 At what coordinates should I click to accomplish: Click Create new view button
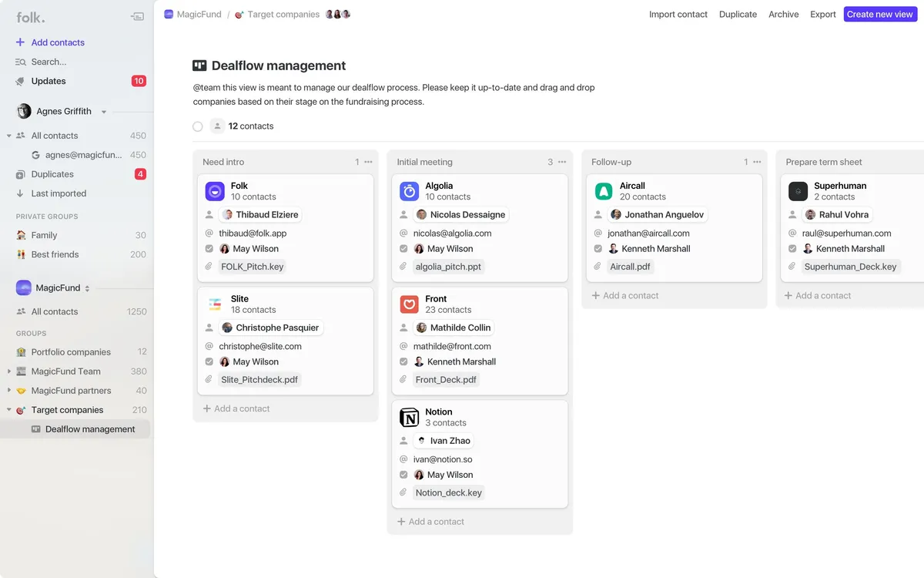tap(880, 14)
